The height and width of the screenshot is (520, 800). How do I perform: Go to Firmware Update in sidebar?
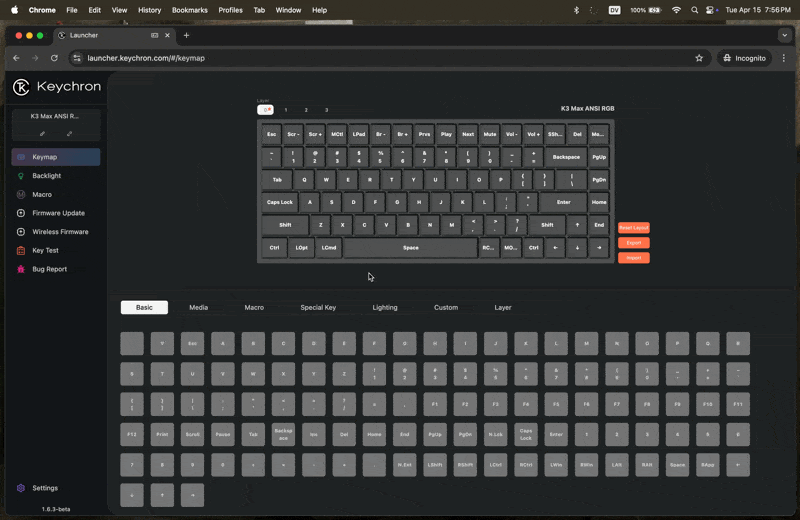58,213
